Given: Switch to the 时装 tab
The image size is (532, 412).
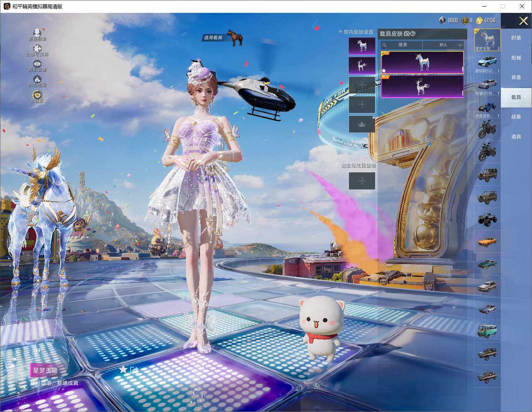Looking at the screenshot, I should coord(516,38).
